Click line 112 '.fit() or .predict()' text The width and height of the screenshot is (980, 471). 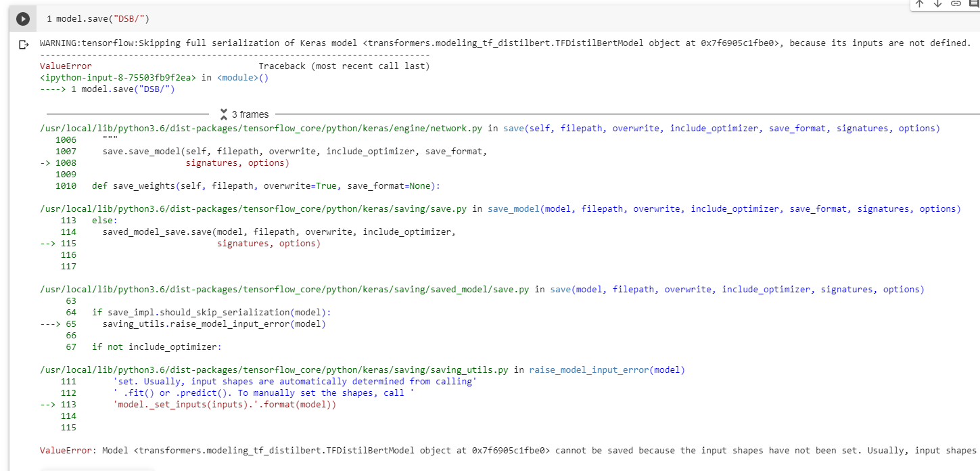click(263, 393)
